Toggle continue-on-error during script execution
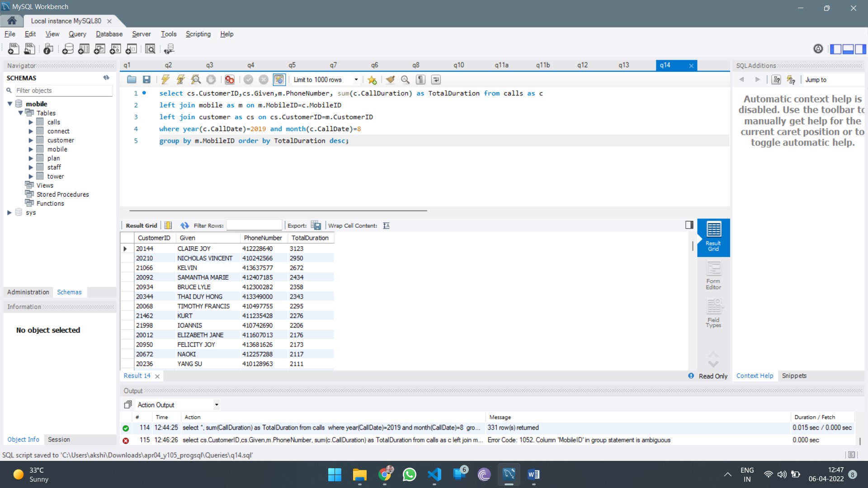 click(230, 80)
